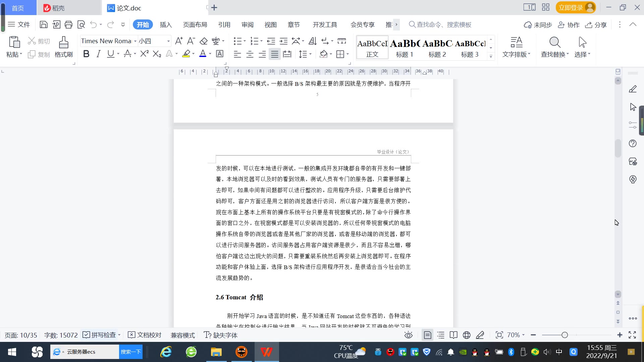Open the 审阅 (Review) tab
This screenshot has height=362, width=644.
pos(248,24)
